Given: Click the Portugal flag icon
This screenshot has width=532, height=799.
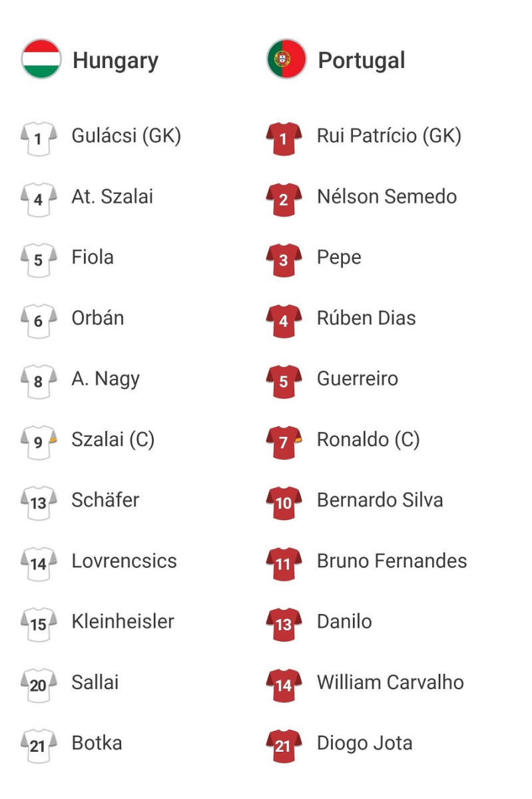Looking at the screenshot, I should 286,59.
